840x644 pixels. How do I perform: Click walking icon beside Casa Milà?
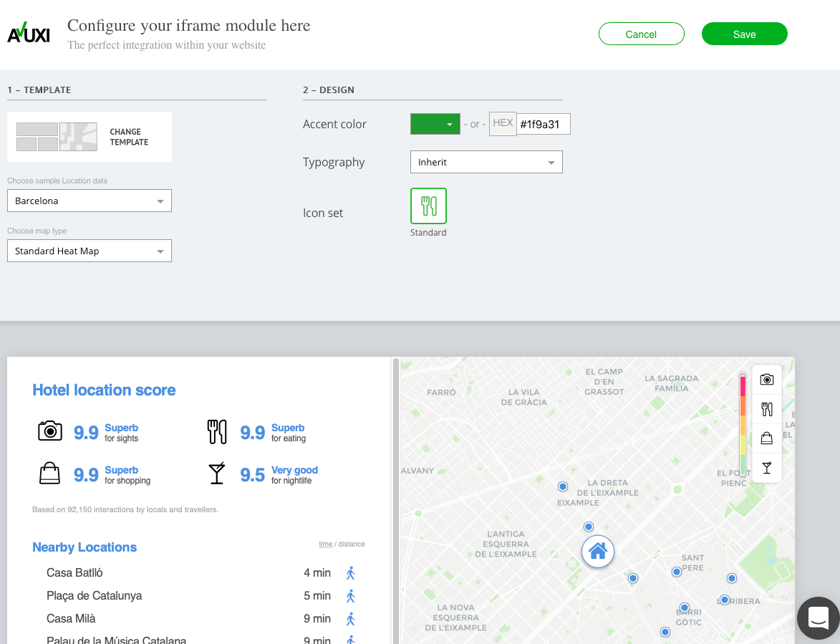(x=351, y=620)
